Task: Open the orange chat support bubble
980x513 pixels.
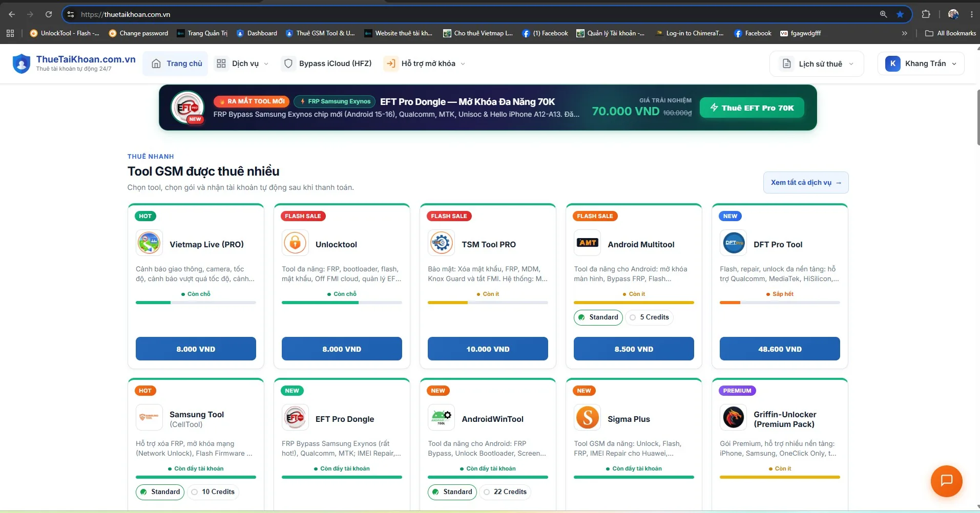Action: point(946,481)
